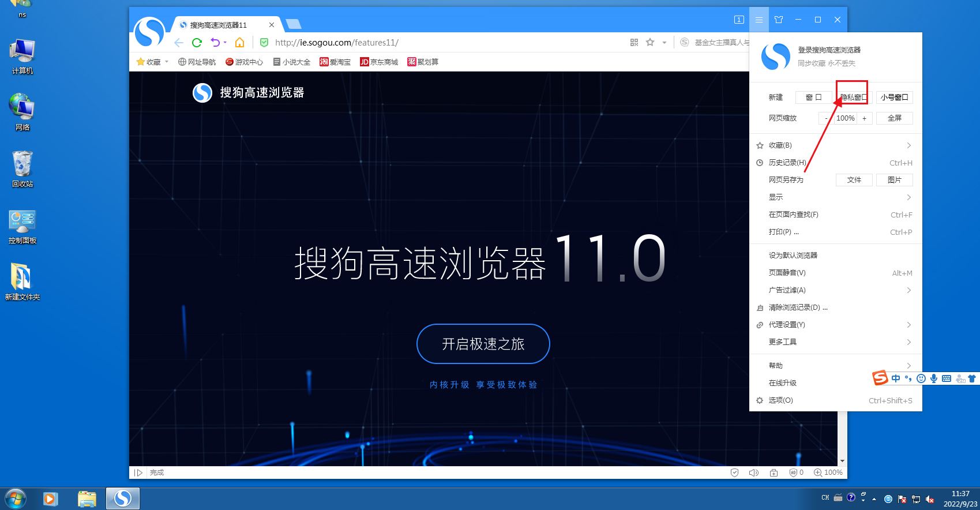Click the green security shield icon
The image size is (980, 510).
tap(264, 43)
